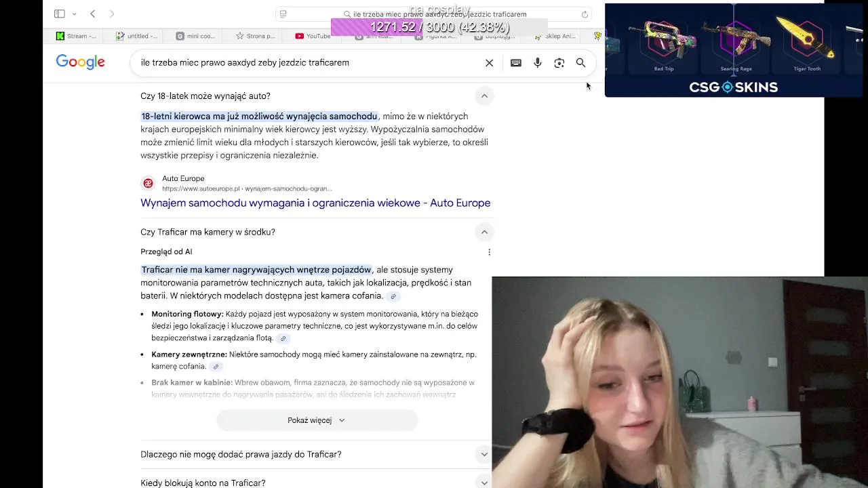
Task: Click the 'Pokaż więcej' button
Action: 317,420
